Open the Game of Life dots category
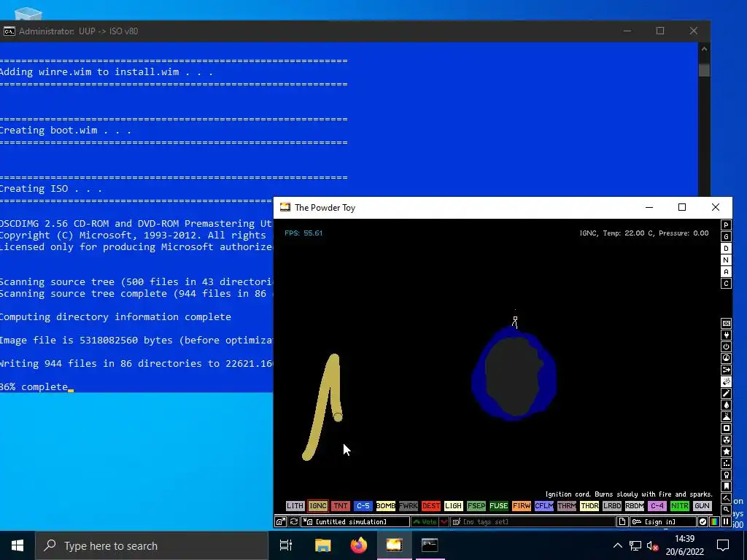This screenshot has height=560, width=747. pos(726,463)
